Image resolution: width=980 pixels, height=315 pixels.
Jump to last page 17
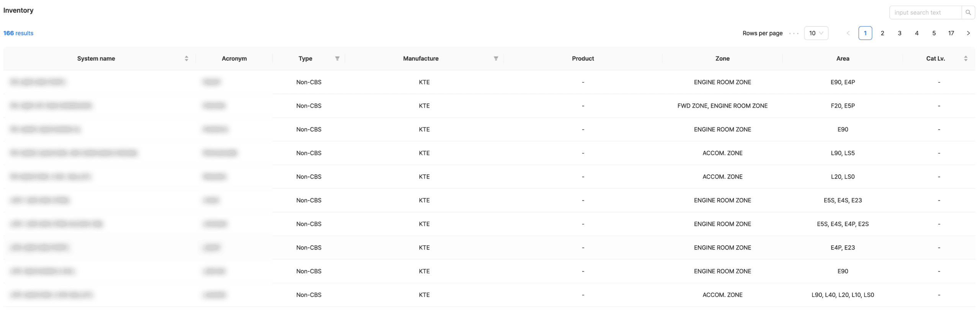(x=951, y=33)
